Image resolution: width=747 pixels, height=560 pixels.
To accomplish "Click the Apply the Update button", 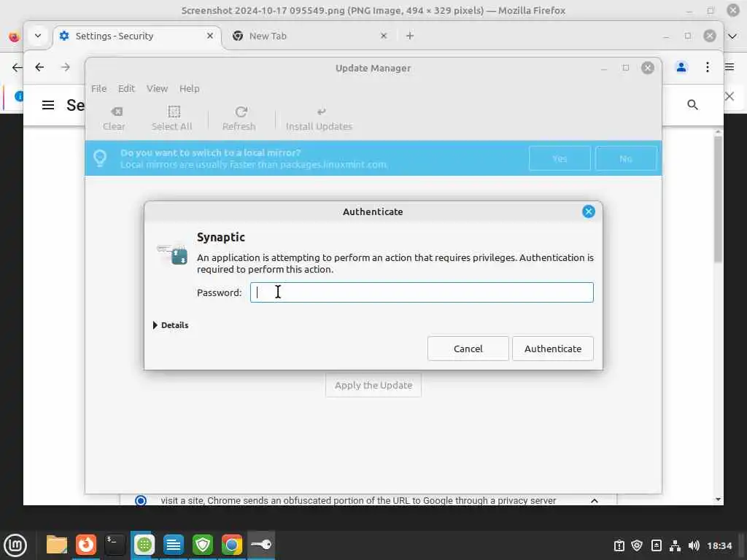I will pyautogui.click(x=373, y=385).
